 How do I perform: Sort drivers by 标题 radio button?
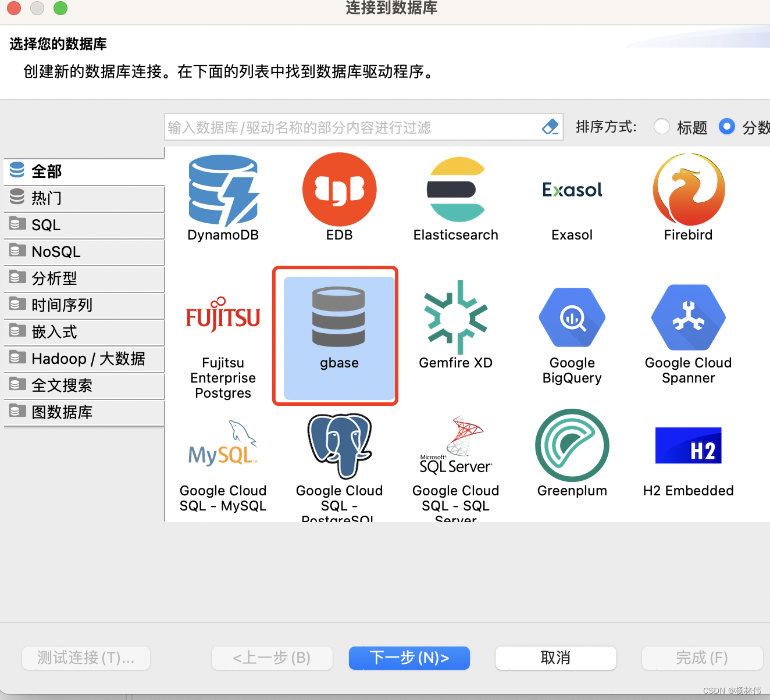662,126
